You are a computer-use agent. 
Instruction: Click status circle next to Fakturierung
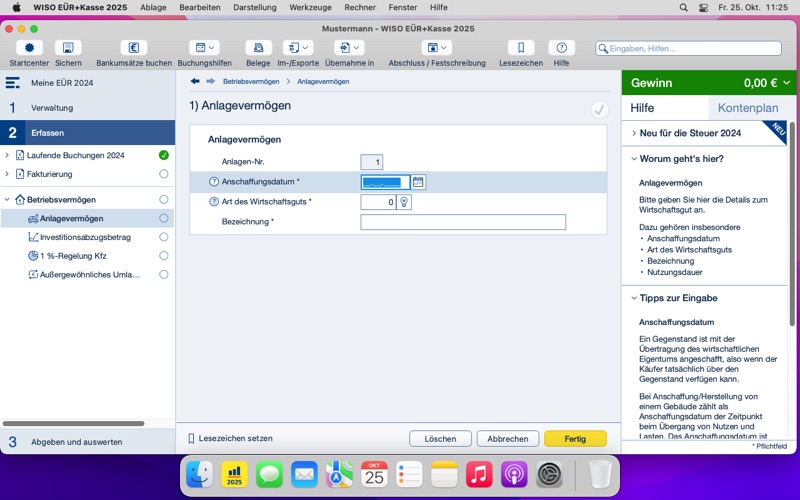point(164,174)
